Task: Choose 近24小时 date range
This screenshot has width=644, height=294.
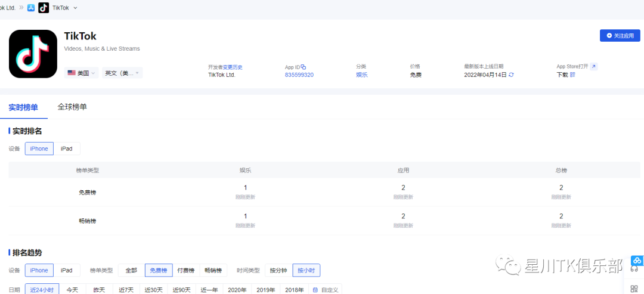Action: click(42, 289)
